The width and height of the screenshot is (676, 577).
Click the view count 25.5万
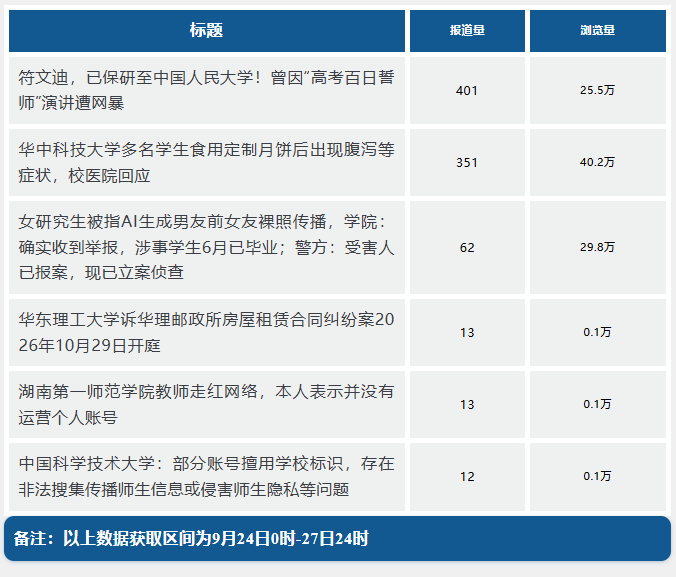(597, 90)
